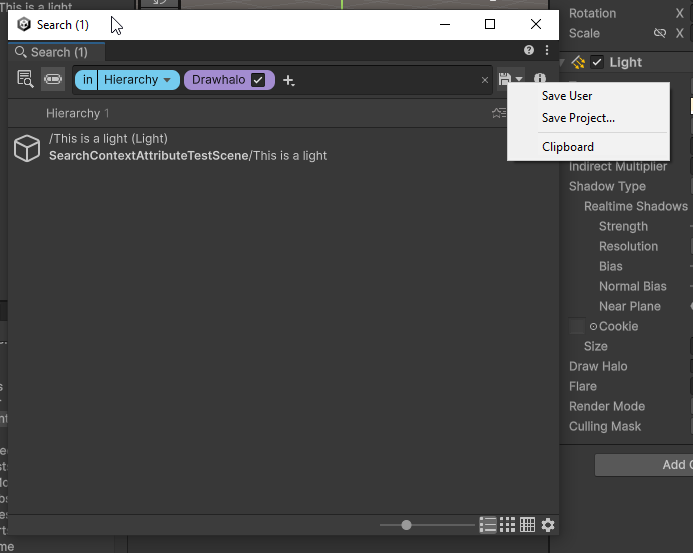Viewport: 693px width, 553px height.
Task: Toggle the Drawhalo filter checkbox
Action: coord(258,80)
